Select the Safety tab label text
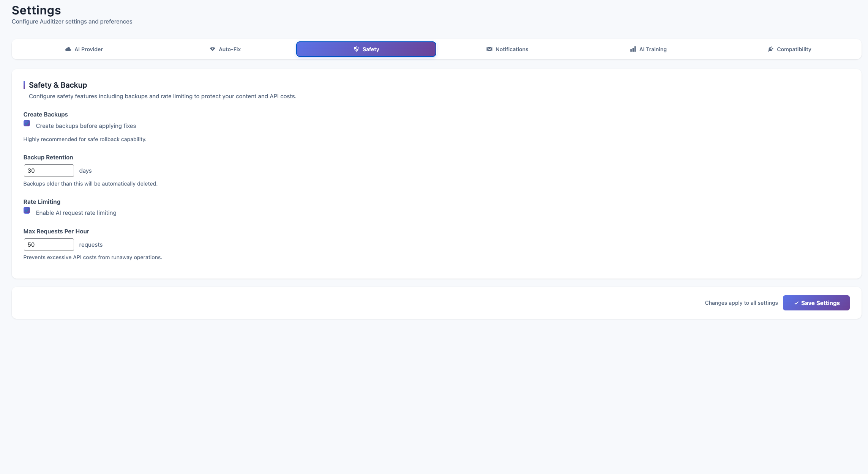 tap(371, 49)
